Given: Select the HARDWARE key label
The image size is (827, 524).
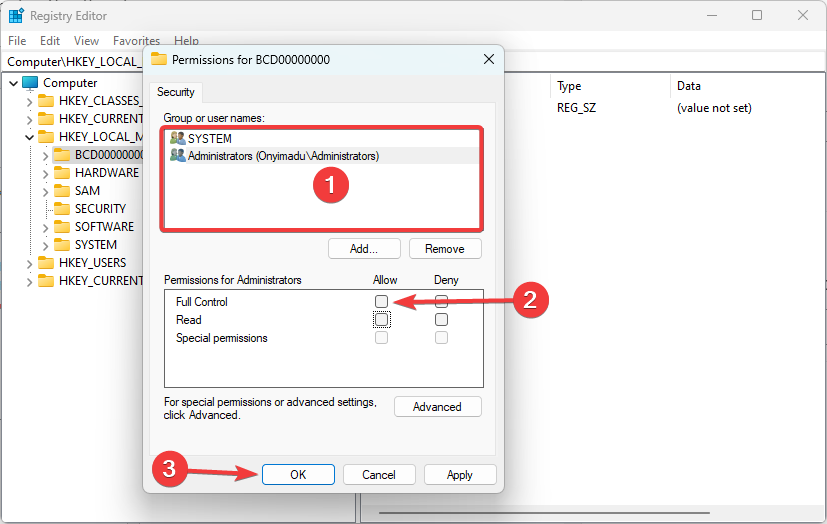Looking at the screenshot, I should [x=107, y=173].
